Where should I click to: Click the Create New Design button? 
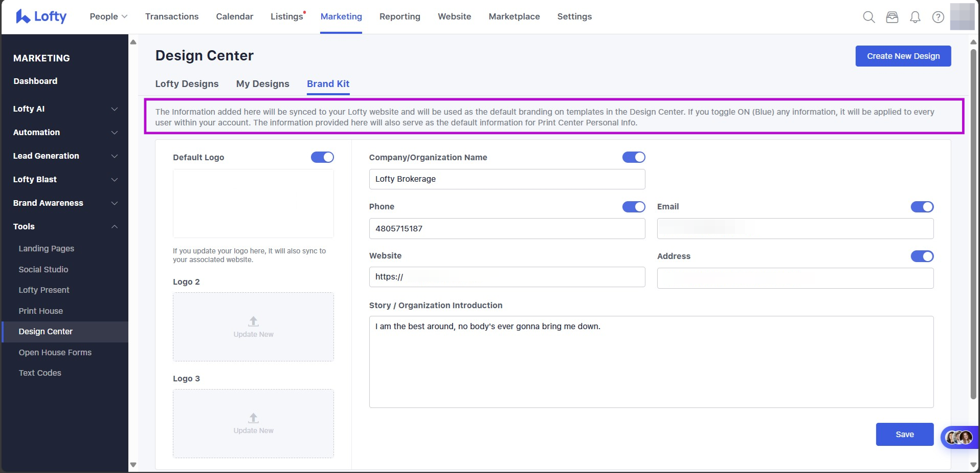pyautogui.click(x=903, y=56)
